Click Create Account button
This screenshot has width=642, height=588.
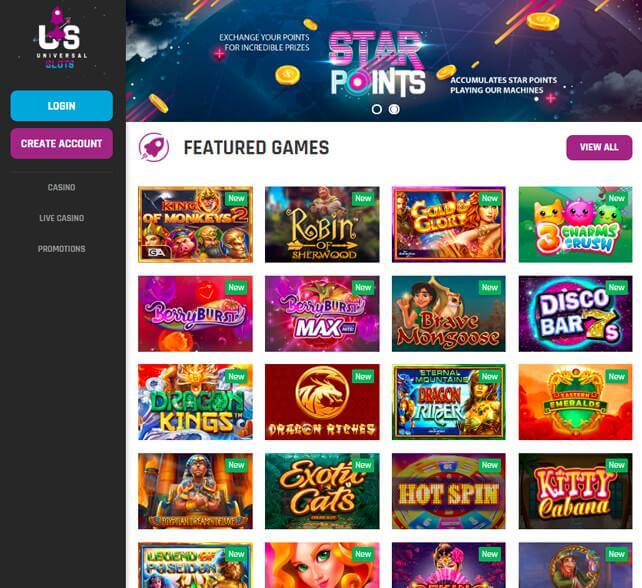tap(61, 143)
